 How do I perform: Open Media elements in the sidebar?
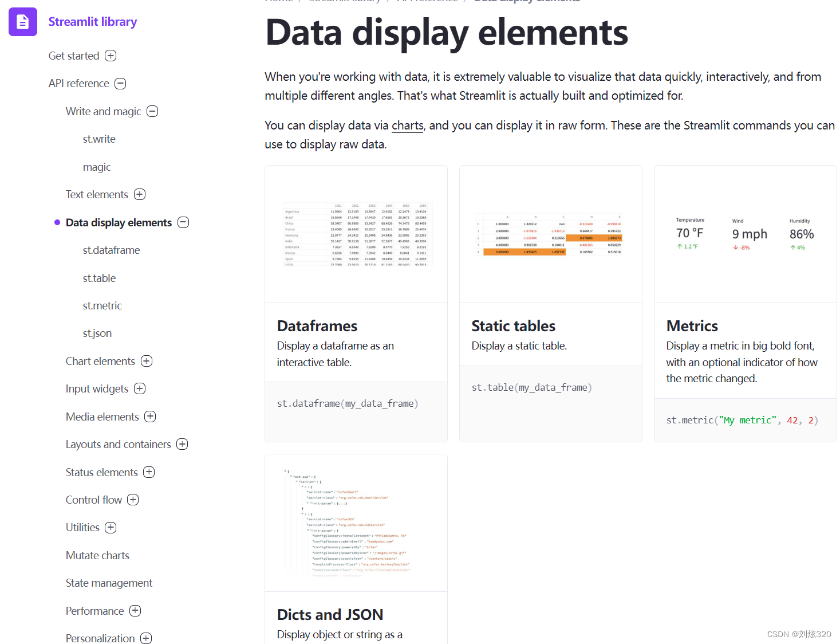point(102,417)
